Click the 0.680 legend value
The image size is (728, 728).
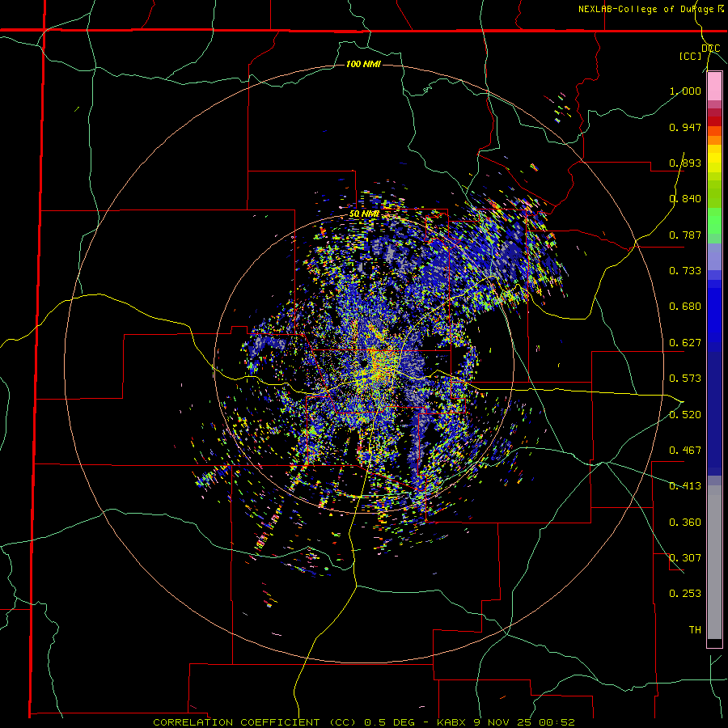pos(685,307)
